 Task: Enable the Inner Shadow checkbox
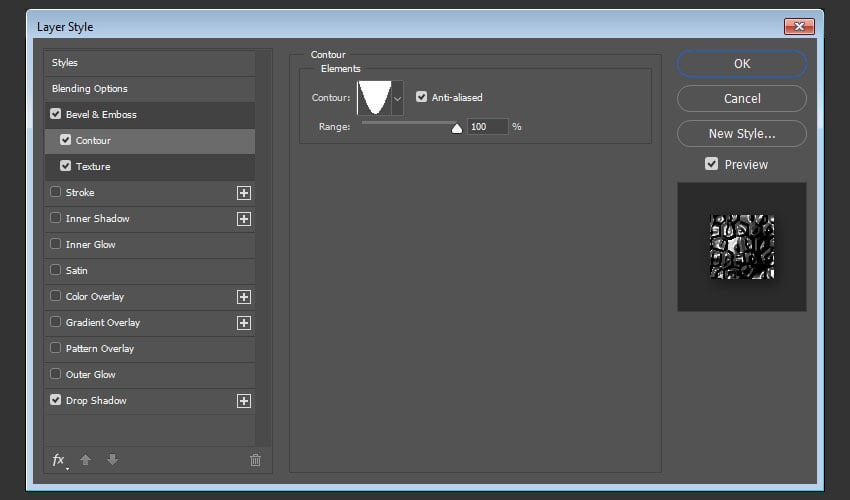point(55,218)
